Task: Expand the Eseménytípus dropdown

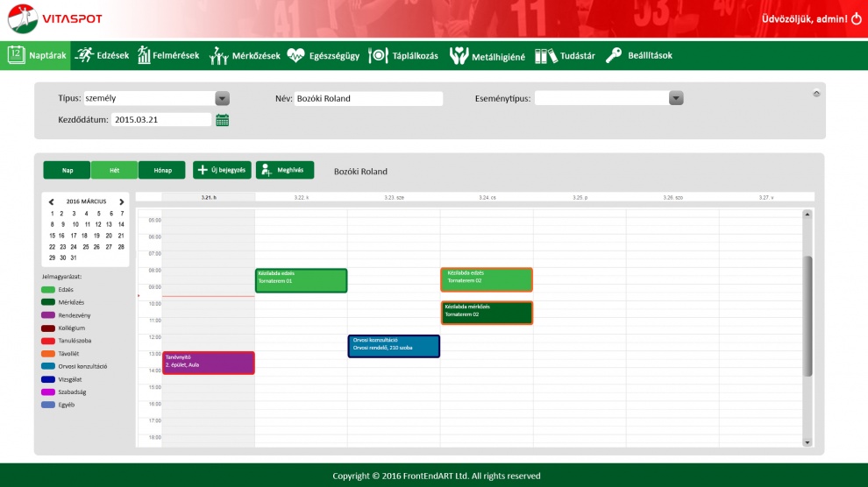Action: tap(676, 98)
